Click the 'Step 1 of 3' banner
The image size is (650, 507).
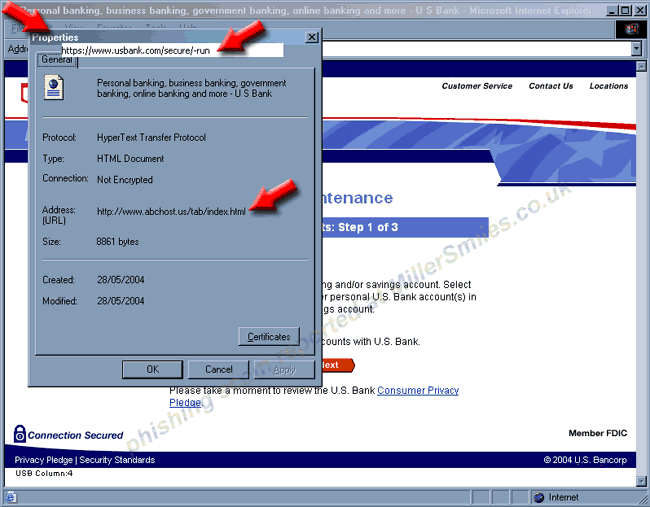(405, 227)
